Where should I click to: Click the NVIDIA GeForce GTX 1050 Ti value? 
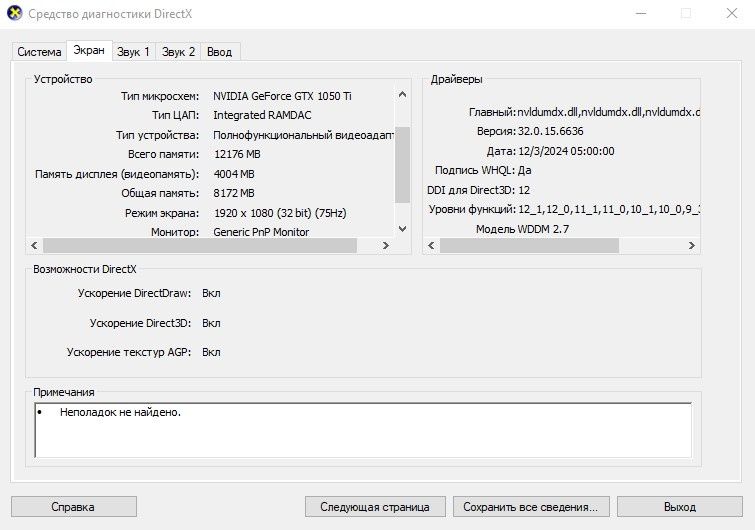pos(282,96)
